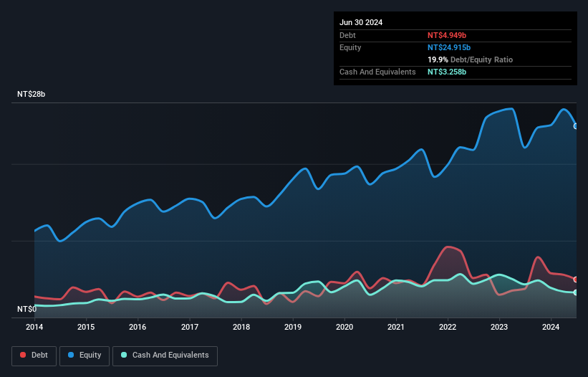This screenshot has width=588, height=377.
Task: Toggle the Debt series legend button
Action: 34,355
